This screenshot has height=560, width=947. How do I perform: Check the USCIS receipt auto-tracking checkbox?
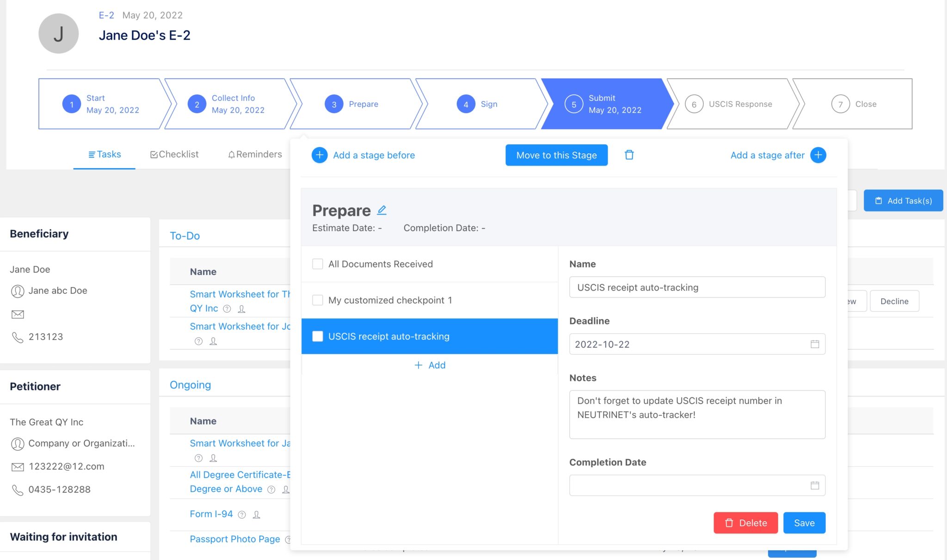[318, 336]
